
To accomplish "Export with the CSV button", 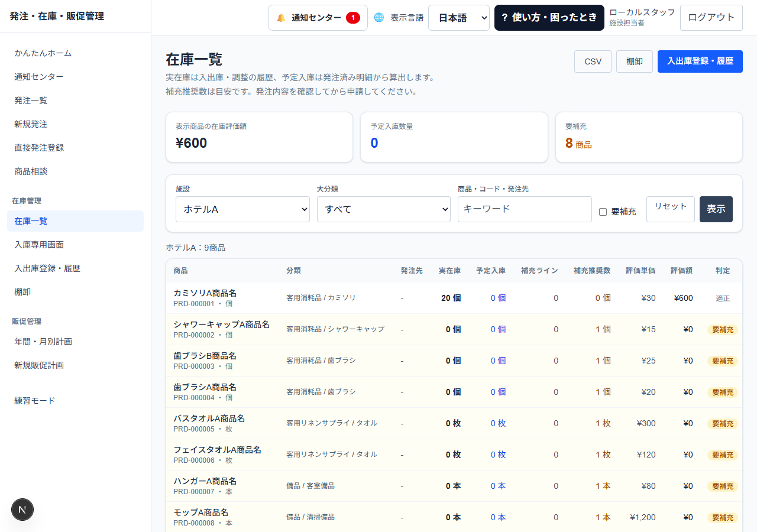I will pos(593,61).
